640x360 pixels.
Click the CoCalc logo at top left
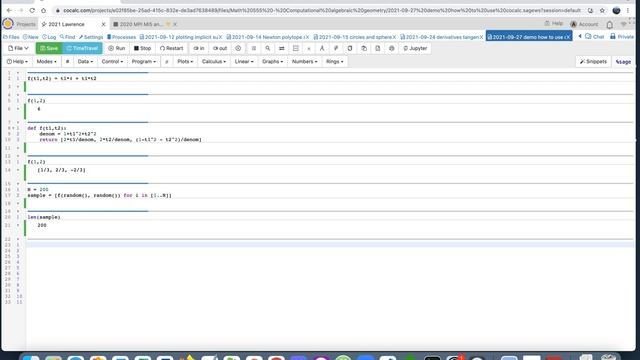coord(8,24)
